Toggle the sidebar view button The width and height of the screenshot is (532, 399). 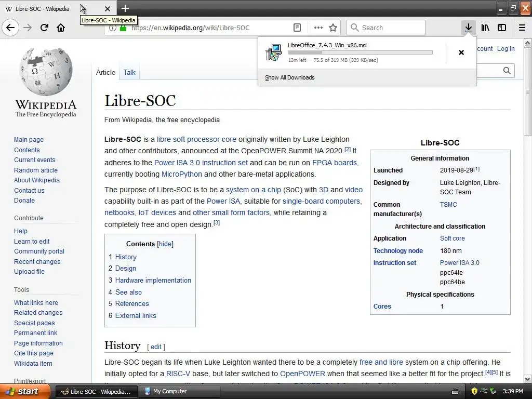click(x=502, y=28)
